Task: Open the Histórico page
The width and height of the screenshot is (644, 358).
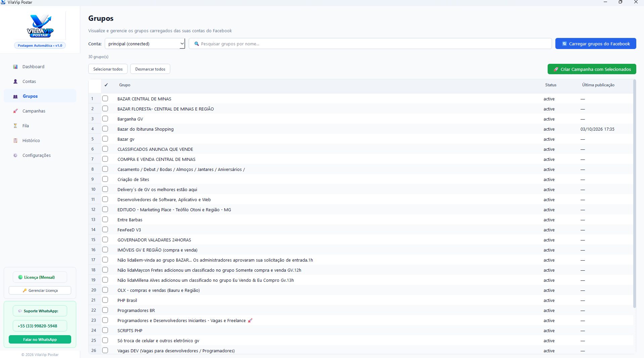Action: (x=40, y=141)
